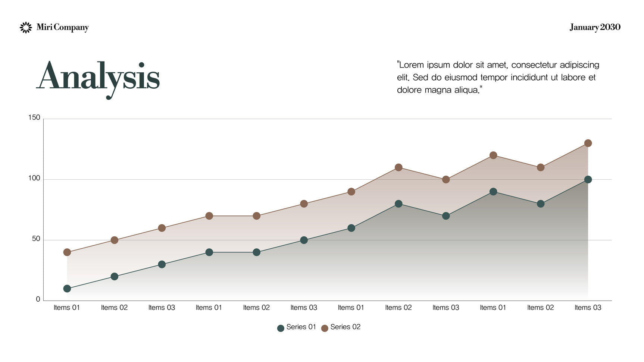Select the Analysis heading text
Image resolution: width=644 pixels, height=362 pixels.
(x=99, y=78)
